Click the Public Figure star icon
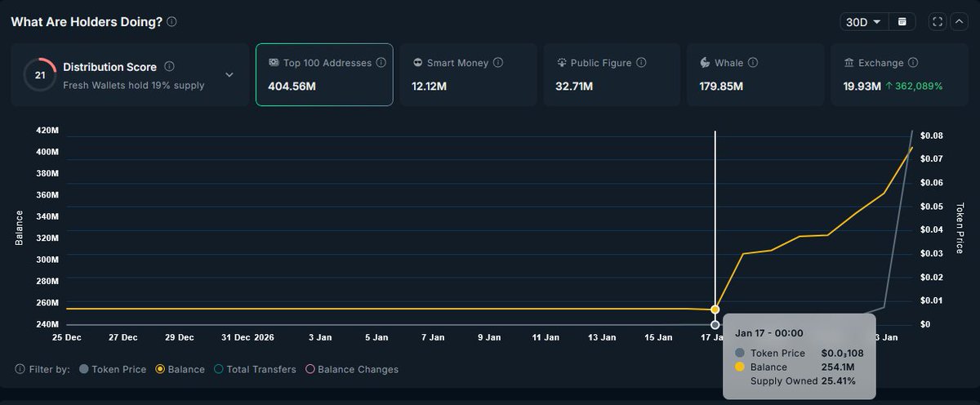Viewport: 980px width, 405px height. click(x=562, y=63)
